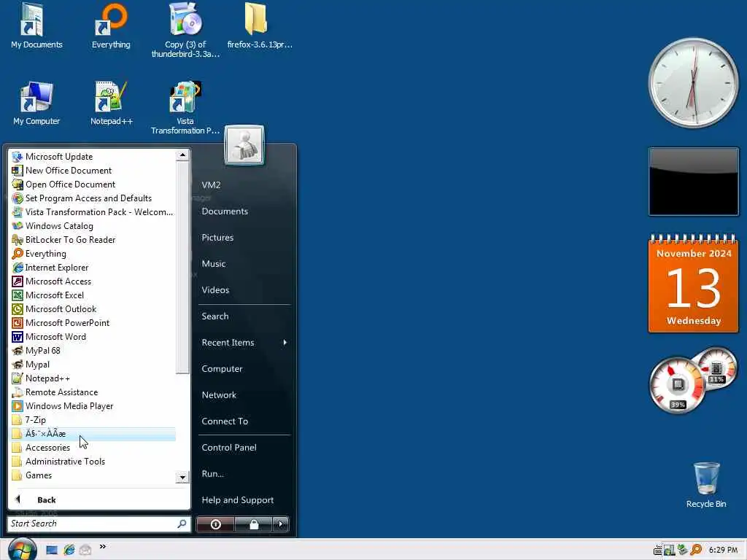Launch BitLocker To Go Reader

[93, 239]
